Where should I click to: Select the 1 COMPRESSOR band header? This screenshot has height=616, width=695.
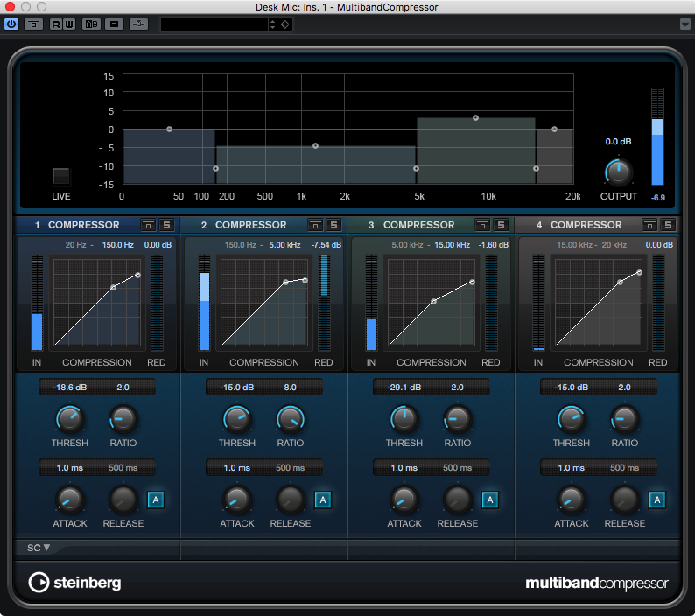77,225
